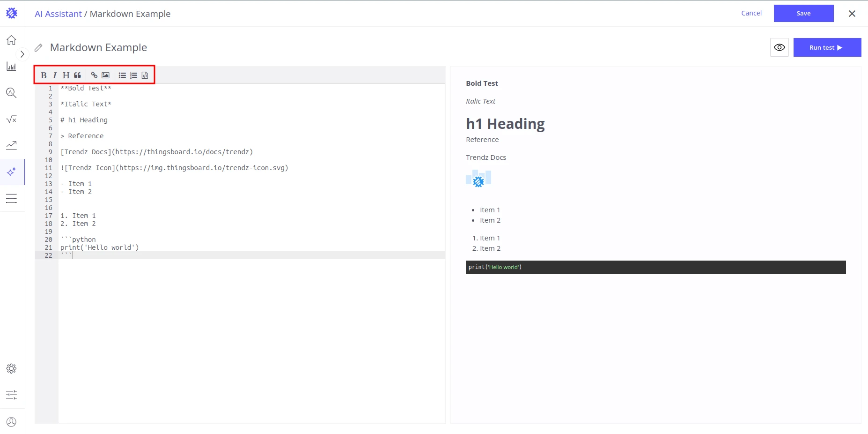Image resolution: width=868 pixels, height=434 pixels.
Task: Insert a hyperlink with the link icon
Action: (x=94, y=75)
